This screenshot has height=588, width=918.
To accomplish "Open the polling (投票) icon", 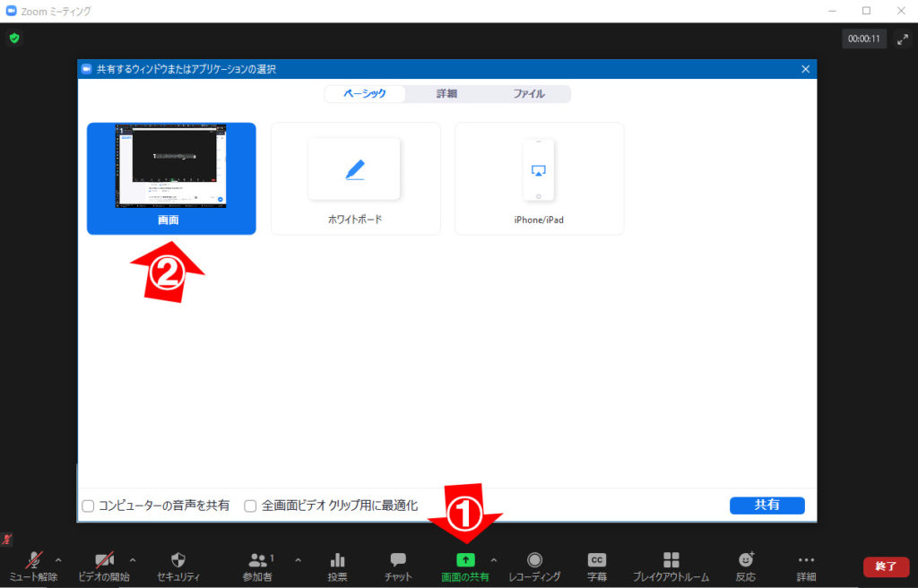I will coord(337,560).
